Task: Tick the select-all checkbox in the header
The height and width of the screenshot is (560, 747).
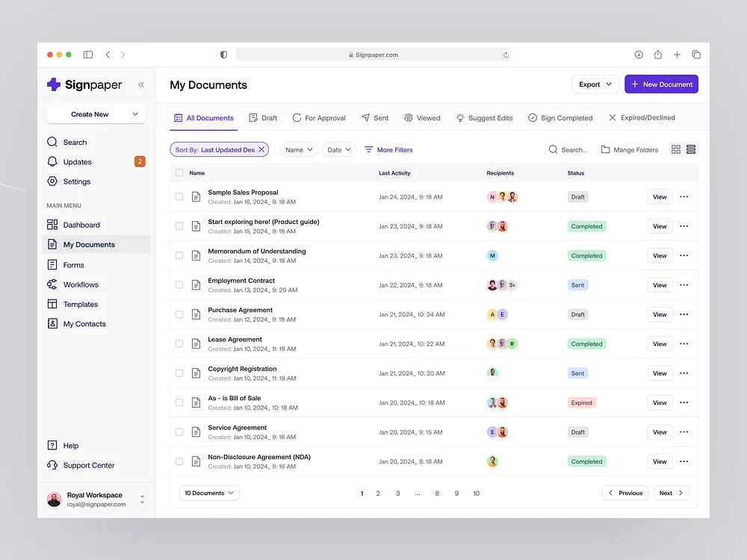Action: point(179,172)
